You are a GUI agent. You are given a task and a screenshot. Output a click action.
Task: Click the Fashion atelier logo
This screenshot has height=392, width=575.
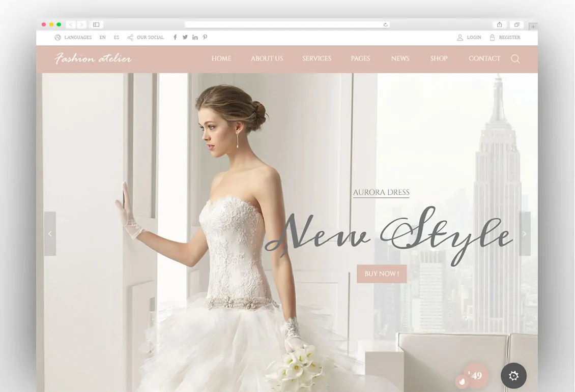[x=93, y=58]
